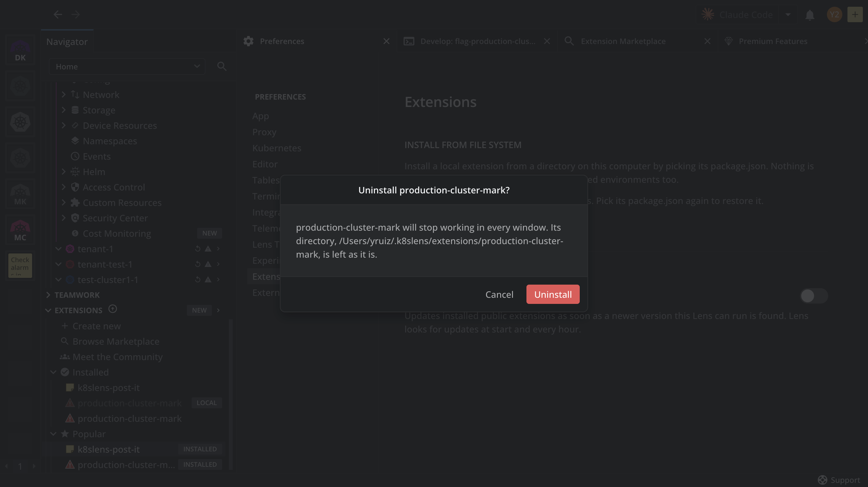Open Kubernetes preferences section
Viewport: 868px width, 487px height.
pos(277,148)
